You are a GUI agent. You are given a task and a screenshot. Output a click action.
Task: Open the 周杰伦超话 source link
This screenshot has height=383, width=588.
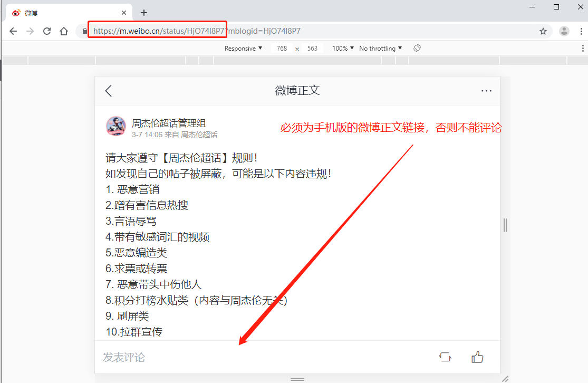click(x=199, y=135)
